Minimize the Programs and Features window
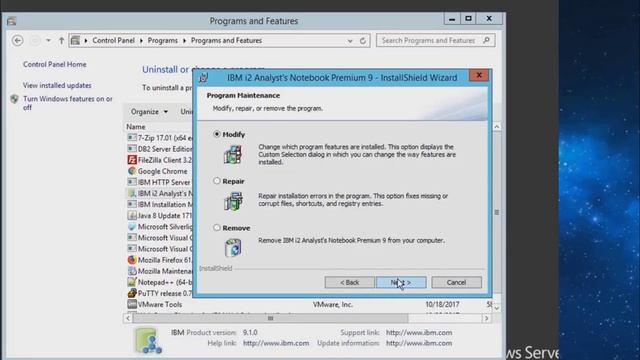Screen dimensions: 640x360 [451, 19]
